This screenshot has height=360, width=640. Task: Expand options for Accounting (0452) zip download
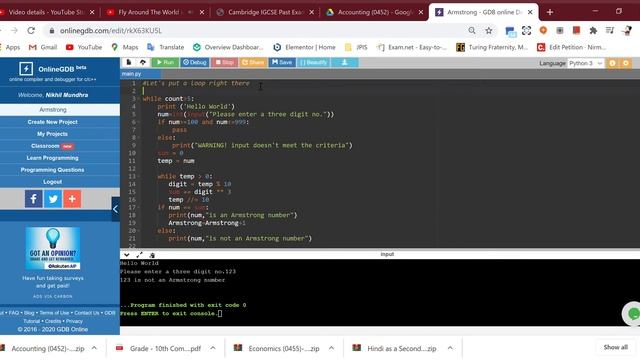(94, 348)
